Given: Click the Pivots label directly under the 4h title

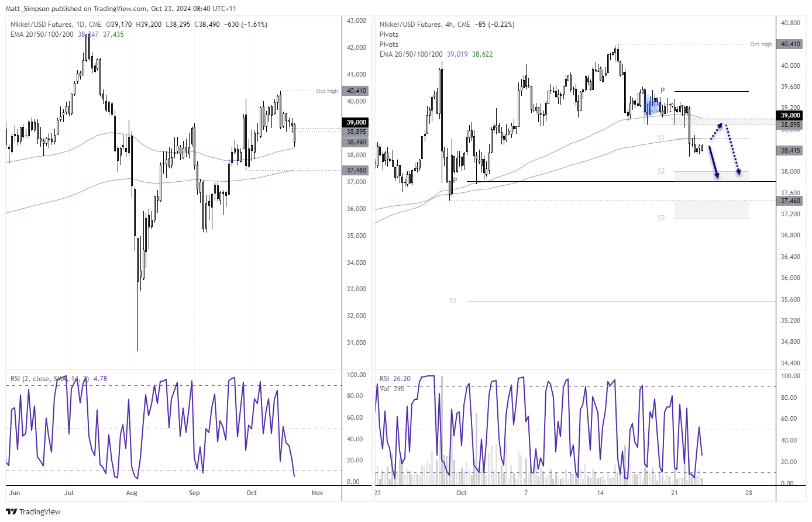Looking at the screenshot, I should pyautogui.click(x=388, y=34).
